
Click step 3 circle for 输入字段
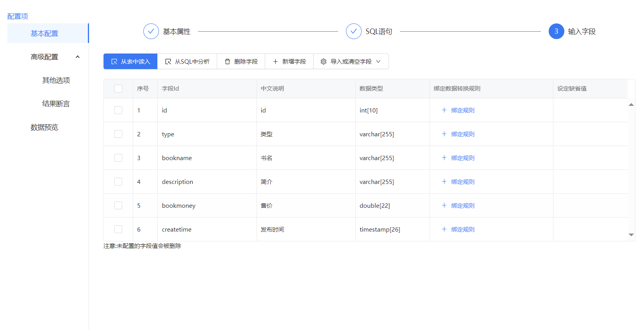(557, 31)
